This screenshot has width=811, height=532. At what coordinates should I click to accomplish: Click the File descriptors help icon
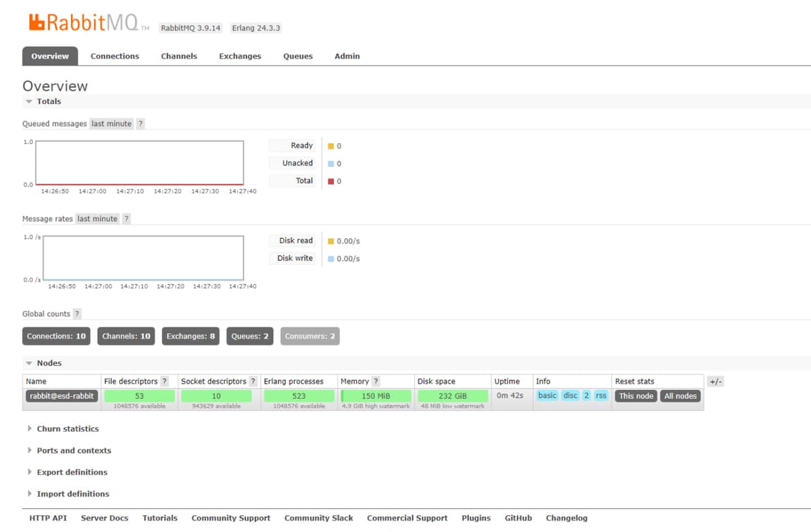[164, 381]
